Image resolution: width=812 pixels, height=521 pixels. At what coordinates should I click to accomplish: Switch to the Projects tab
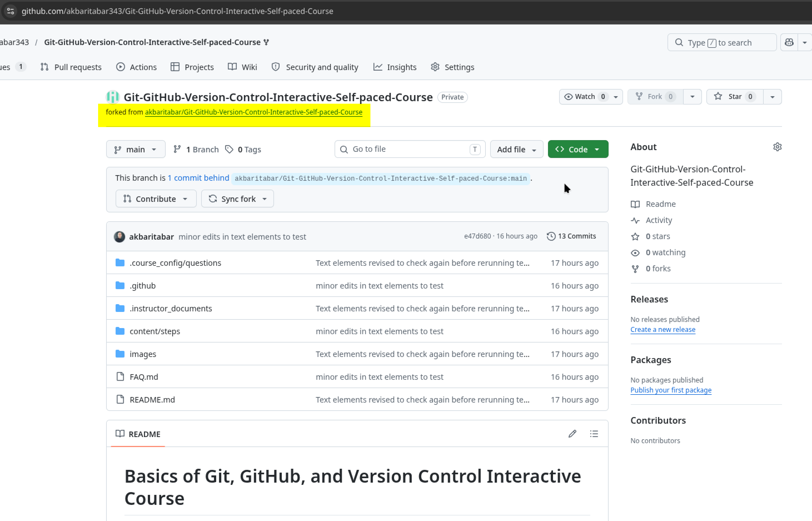192,67
